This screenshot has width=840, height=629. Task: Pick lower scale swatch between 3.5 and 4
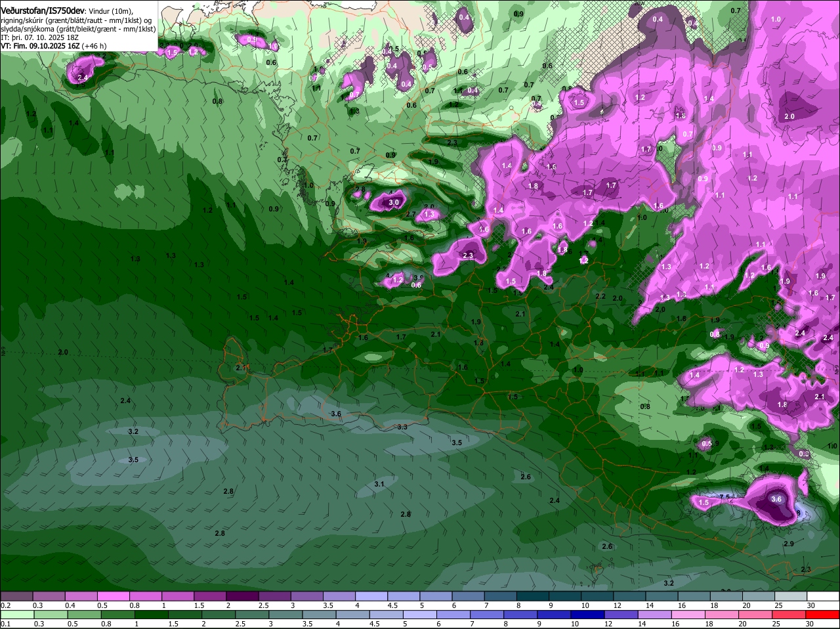point(318,614)
